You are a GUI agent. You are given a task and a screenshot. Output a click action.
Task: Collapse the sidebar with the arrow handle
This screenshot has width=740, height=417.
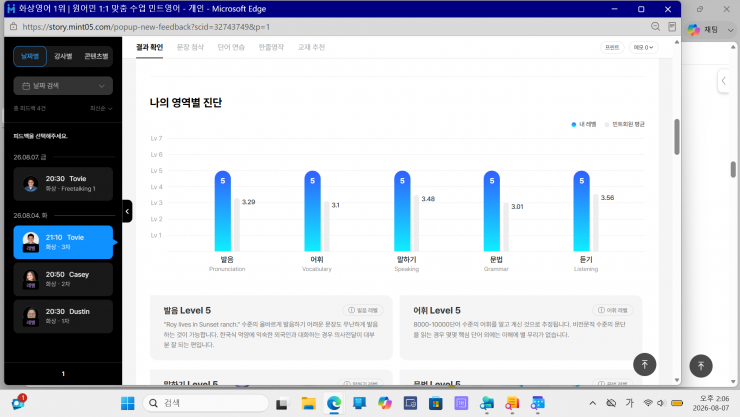127,211
